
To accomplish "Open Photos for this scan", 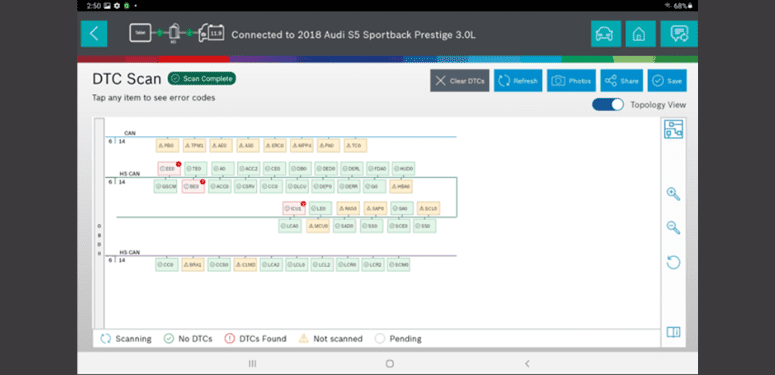I will pos(571,81).
